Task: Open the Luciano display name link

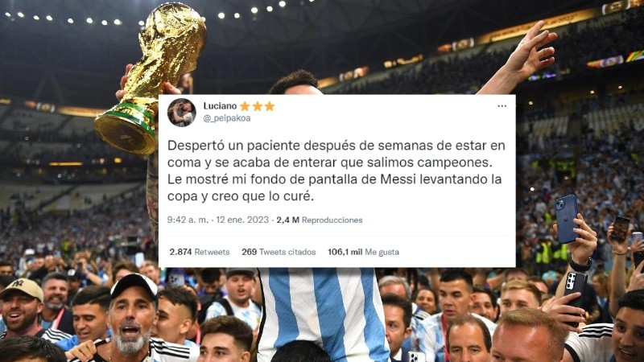Action: click(220, 106)
